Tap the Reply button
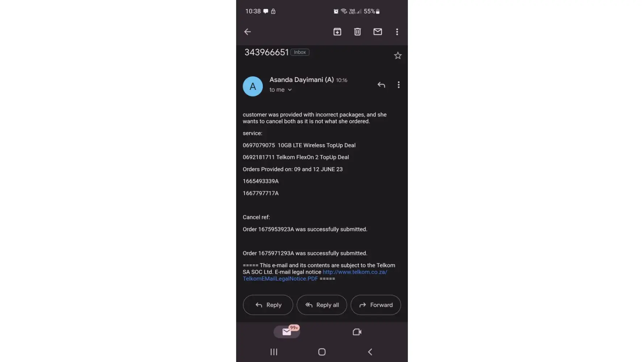Image resolution: width=644 pixels, height=362 pixels. [268, 305]
